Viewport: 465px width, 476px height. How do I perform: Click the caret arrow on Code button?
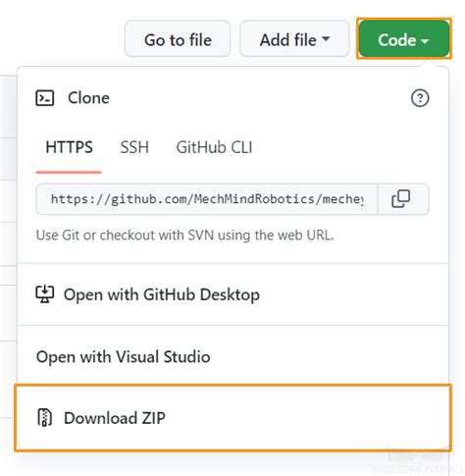pyautogui.click(x=425, y=41)
